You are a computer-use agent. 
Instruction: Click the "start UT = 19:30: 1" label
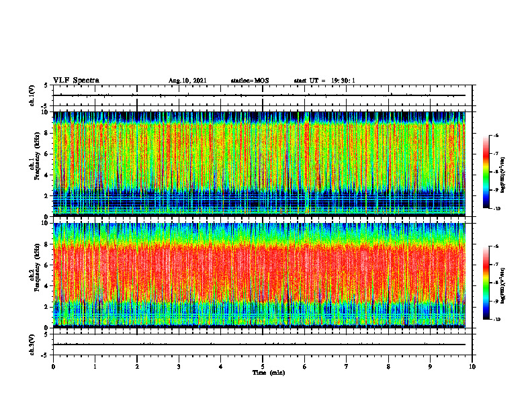tap(324, 81)
